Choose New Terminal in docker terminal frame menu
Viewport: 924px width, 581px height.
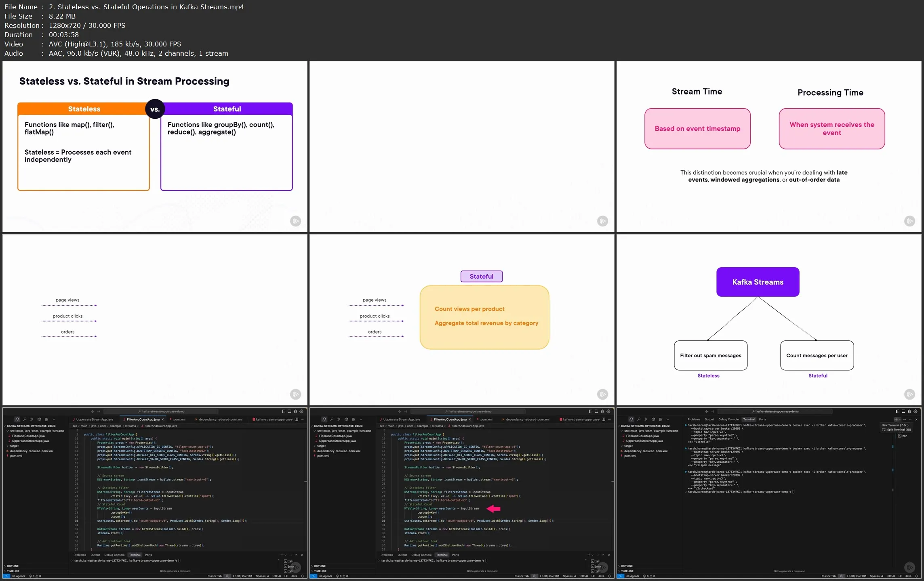click(x=895, y=425)
